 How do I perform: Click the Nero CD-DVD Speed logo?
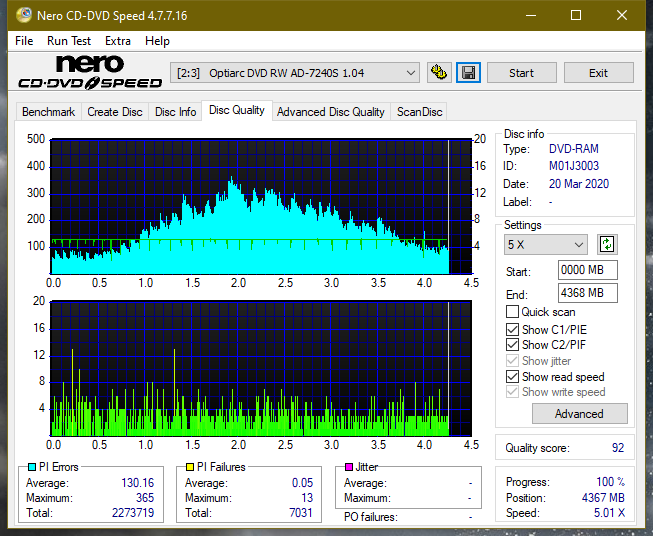pos(90,72)
